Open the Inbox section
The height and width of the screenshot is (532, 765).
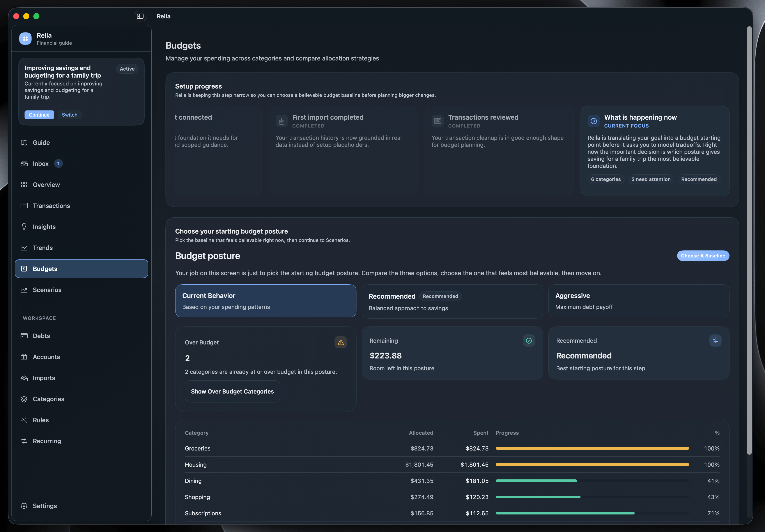coord(81,164)
